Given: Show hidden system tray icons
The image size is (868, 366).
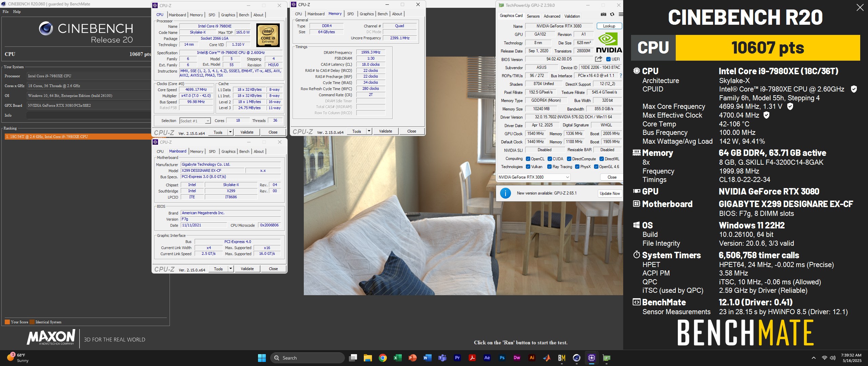Looking at the screenshot, I should pos(813,358).
